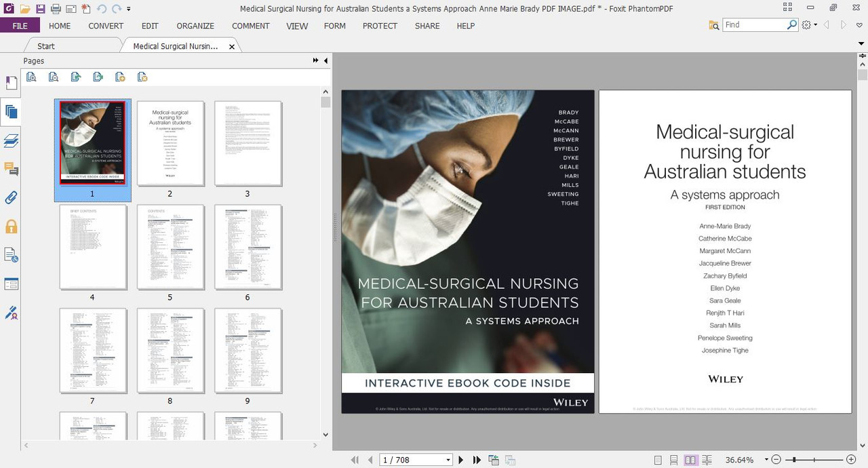Open the SHARE ribbon tab
The width and height of the screenshot is (868, 468).
pos(427,26)
